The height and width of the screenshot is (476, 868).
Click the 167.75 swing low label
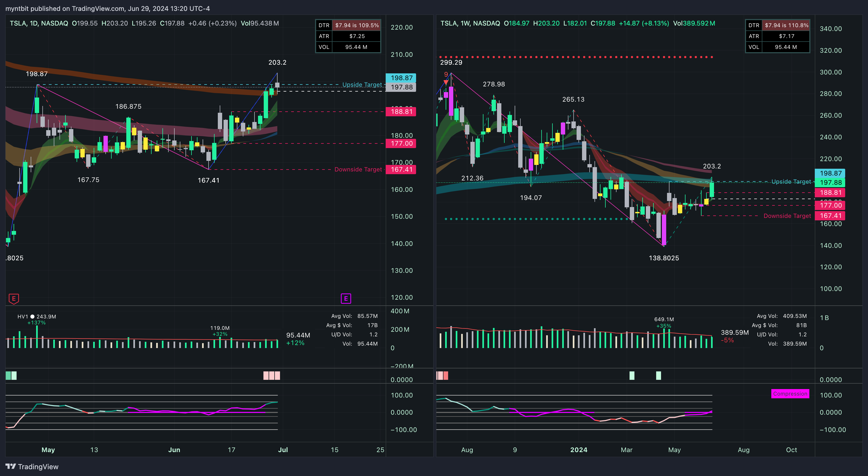pyautogui.click(x=88, y=180)
